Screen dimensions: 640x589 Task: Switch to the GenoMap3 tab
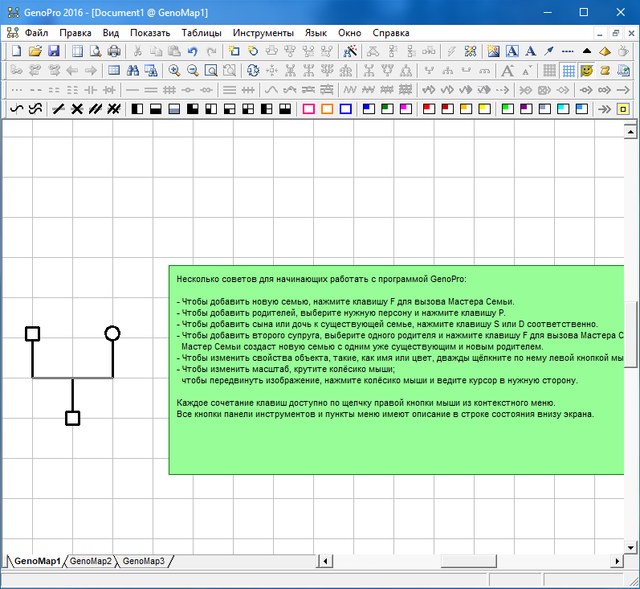pyautogui.click(x=143, y=561)
